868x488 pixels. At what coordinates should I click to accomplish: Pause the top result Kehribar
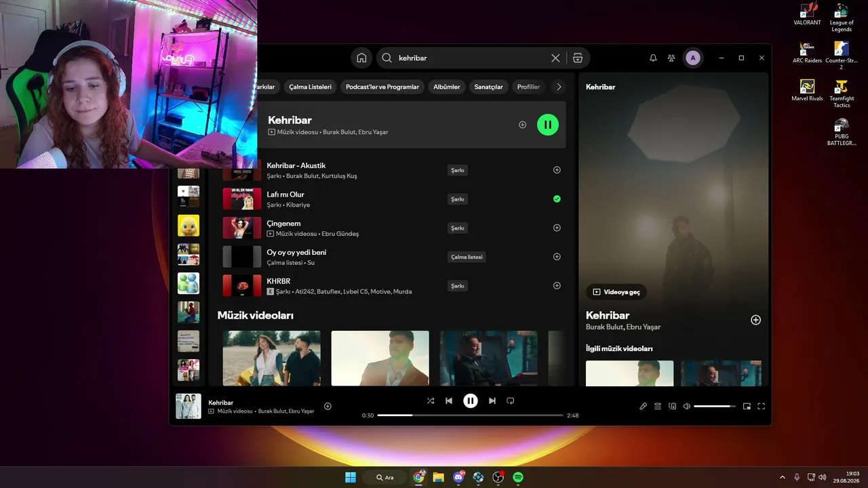548,125
